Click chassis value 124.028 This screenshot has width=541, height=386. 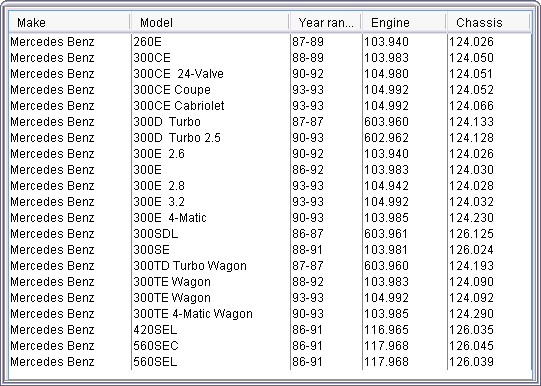click(x=471, y=186)
